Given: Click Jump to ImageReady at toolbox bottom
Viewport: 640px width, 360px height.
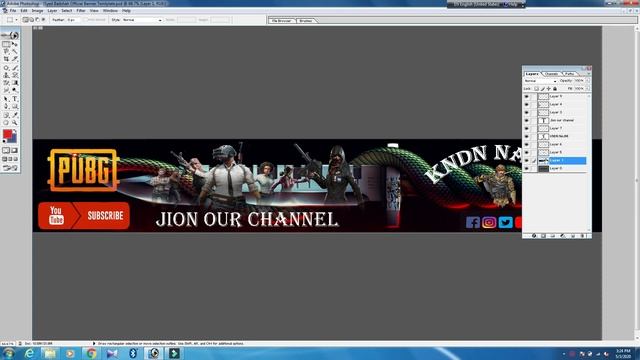Looking at the screenshot, I should tap(11, 168).
